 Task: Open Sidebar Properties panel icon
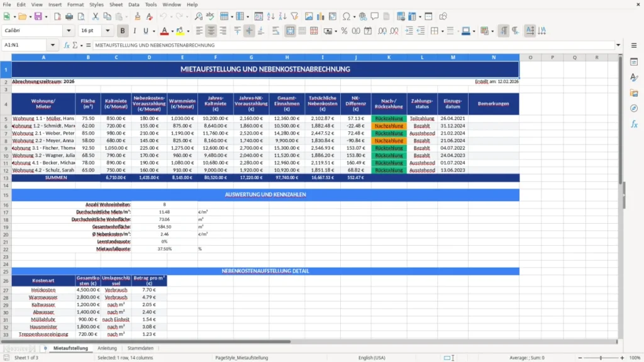(x=634, y=62)
